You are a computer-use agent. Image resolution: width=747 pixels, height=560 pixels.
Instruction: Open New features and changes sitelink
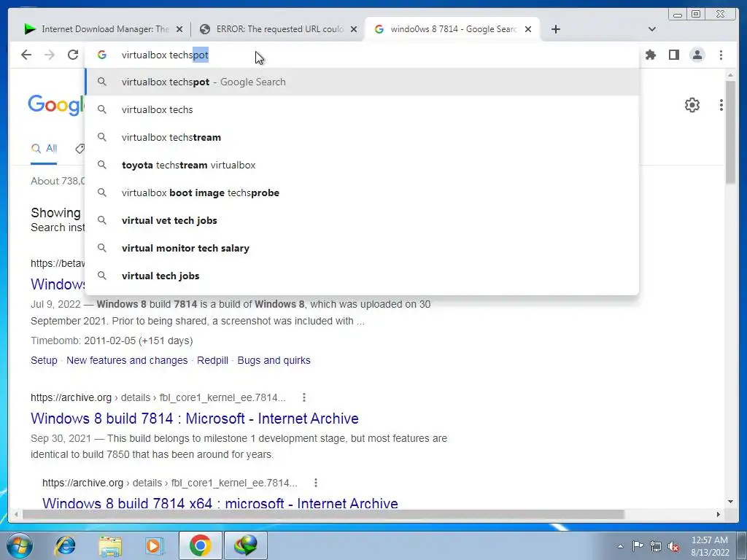(127, 360)
